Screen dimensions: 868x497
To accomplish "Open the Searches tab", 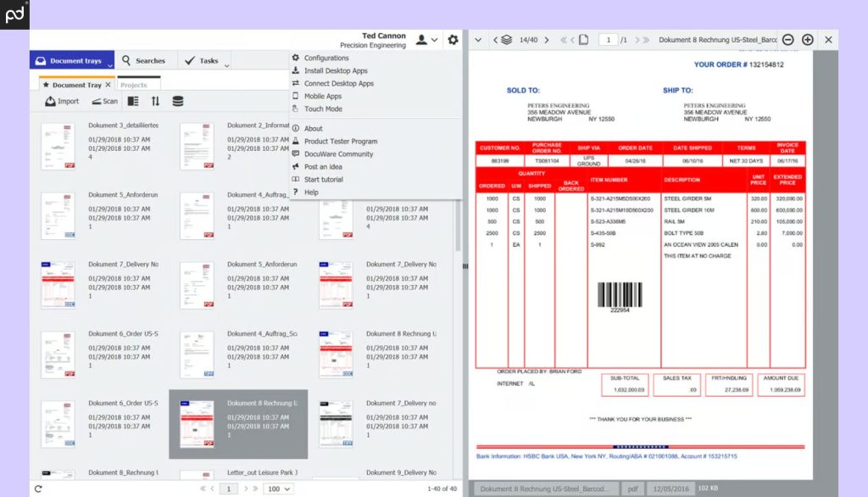I will tap(143, 60).
